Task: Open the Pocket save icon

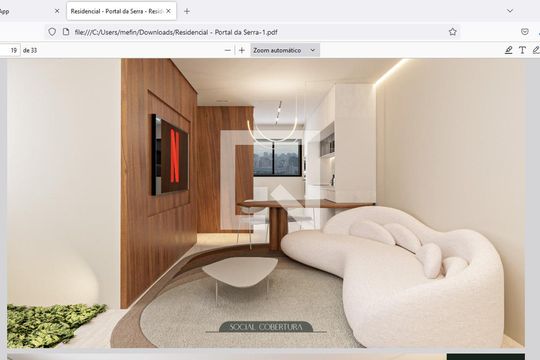Action: point(525,32)
